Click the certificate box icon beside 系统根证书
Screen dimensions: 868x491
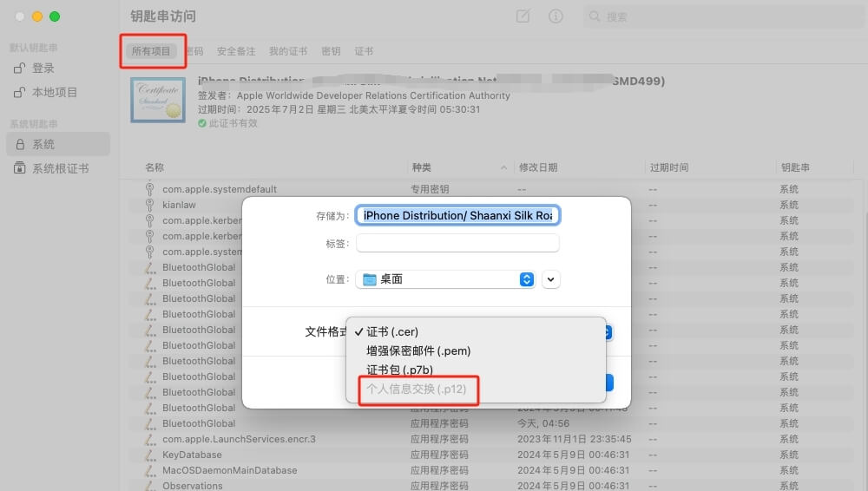pyautogui.click(x=19, y=167)
